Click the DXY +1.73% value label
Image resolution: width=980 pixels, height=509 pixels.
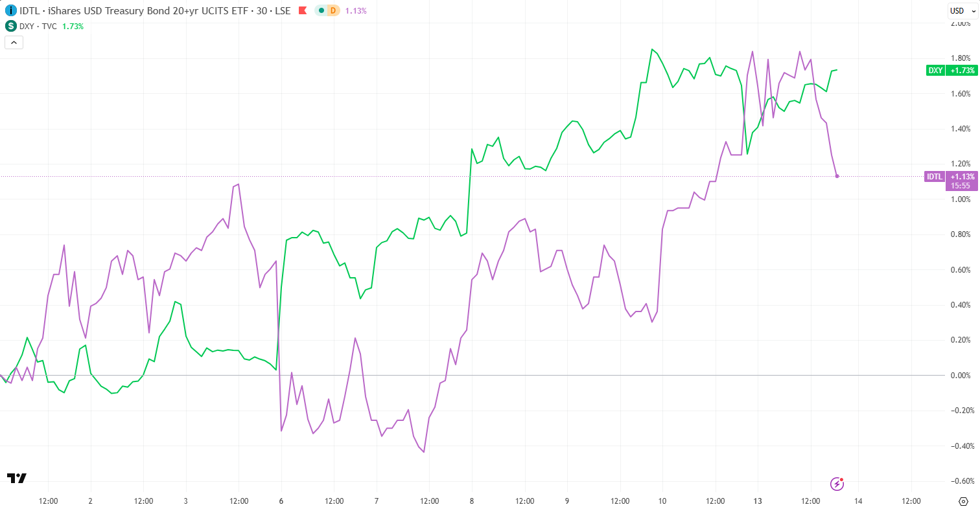tap(962, 70)
